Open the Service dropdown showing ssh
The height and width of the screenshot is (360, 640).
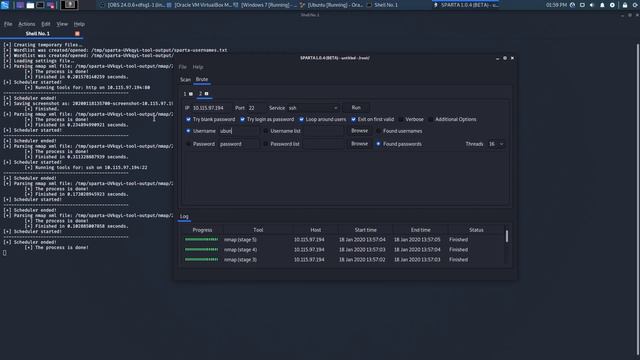pyautogui.click(x=313, y=108)
